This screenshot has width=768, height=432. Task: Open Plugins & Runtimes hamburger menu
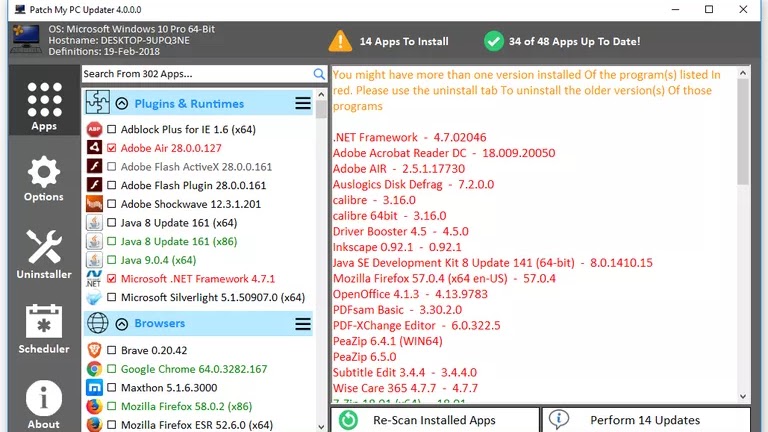click(303, 103)
